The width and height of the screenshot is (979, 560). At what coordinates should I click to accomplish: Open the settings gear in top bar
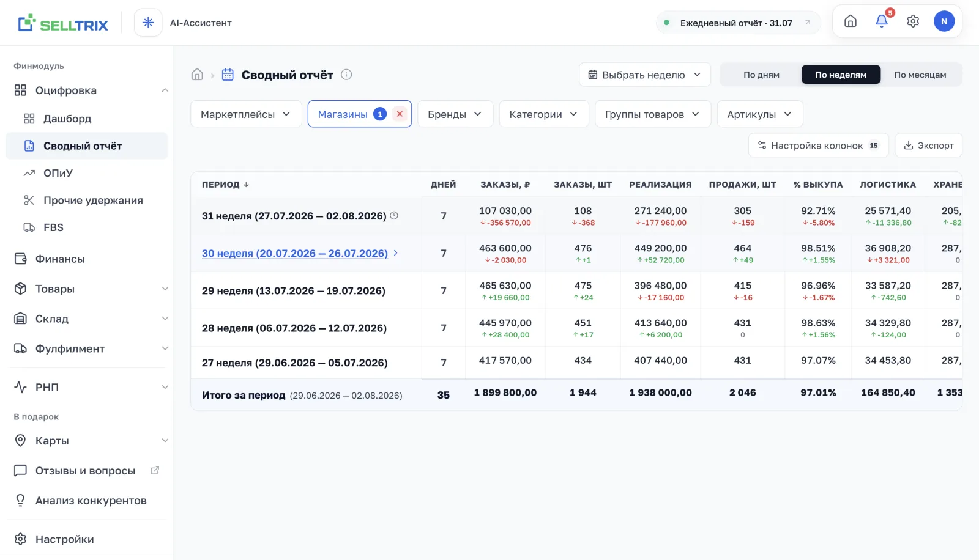click(x=913, y=21)
